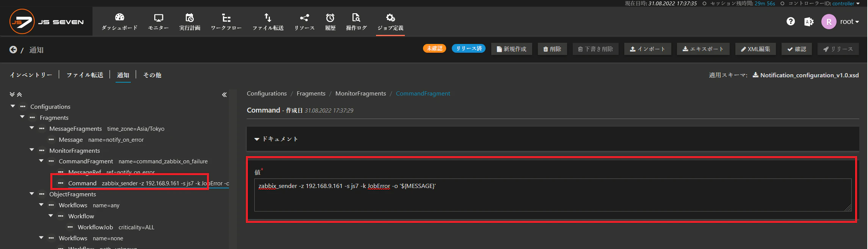
Task: Collapse the Fragments tree node
Action: 22,117
